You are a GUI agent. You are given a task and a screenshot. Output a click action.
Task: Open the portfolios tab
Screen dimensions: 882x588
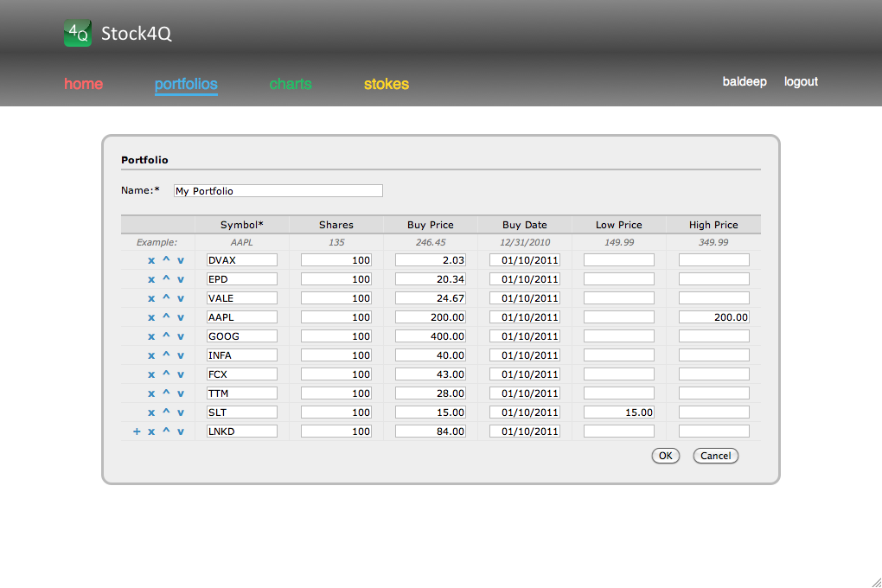tap(186, 85)
